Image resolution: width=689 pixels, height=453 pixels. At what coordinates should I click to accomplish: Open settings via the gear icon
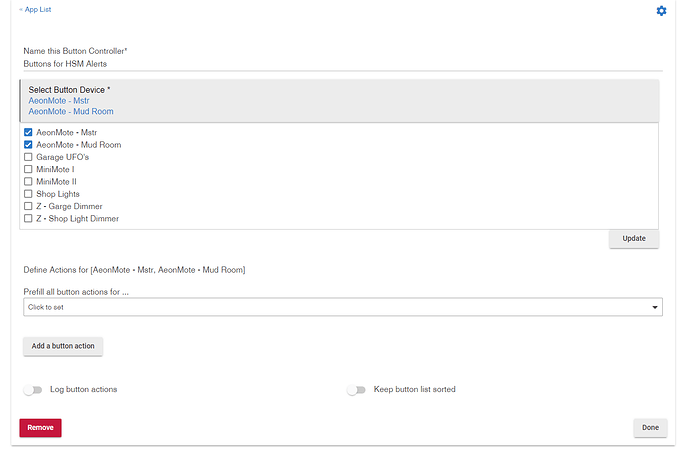tap(661, 11)
